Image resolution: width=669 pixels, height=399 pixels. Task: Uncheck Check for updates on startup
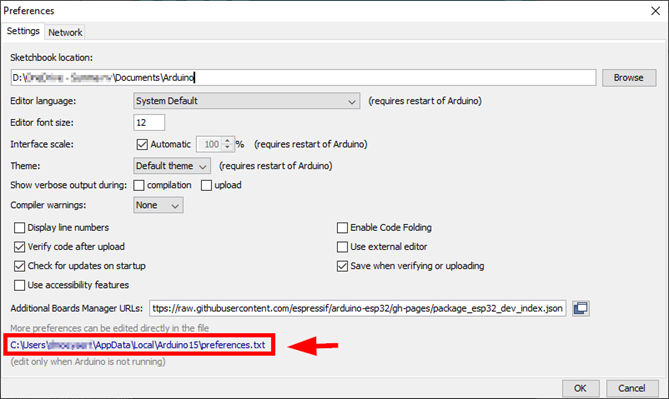tap(19, 266)
